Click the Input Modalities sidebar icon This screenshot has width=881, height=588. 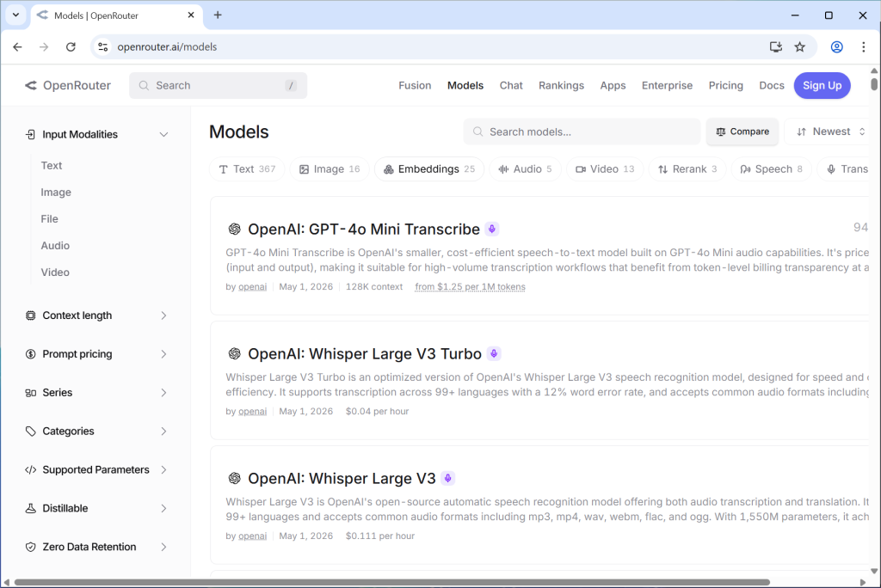point(30,134)
